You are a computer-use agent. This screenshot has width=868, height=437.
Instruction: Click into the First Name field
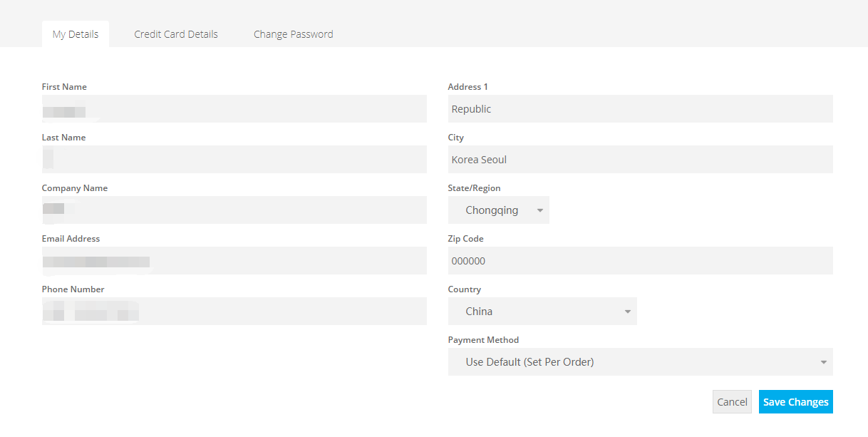pos(234,109)
